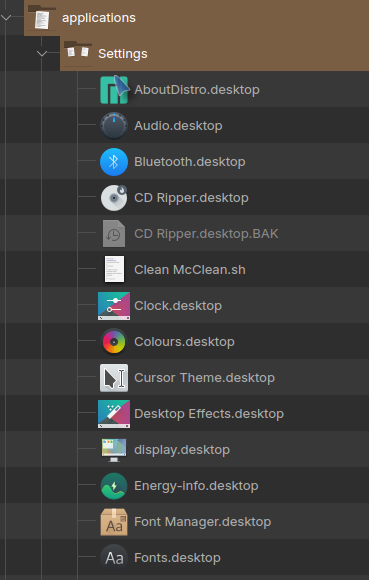Screen dimensions: 369x580
Task: Click the AboutDistro Manjaro logo icon
Action: pyautogui.click(x=114, y=90)
